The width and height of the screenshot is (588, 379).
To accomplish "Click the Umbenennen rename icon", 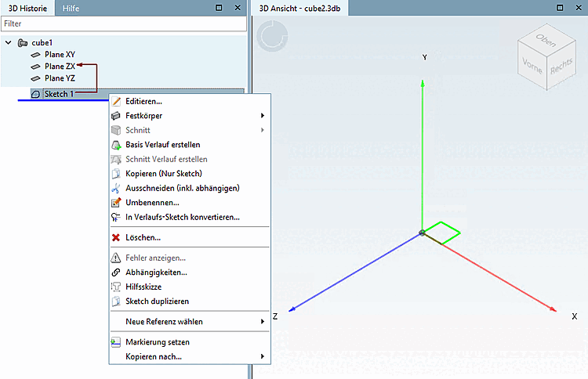I will pos(116,203).
